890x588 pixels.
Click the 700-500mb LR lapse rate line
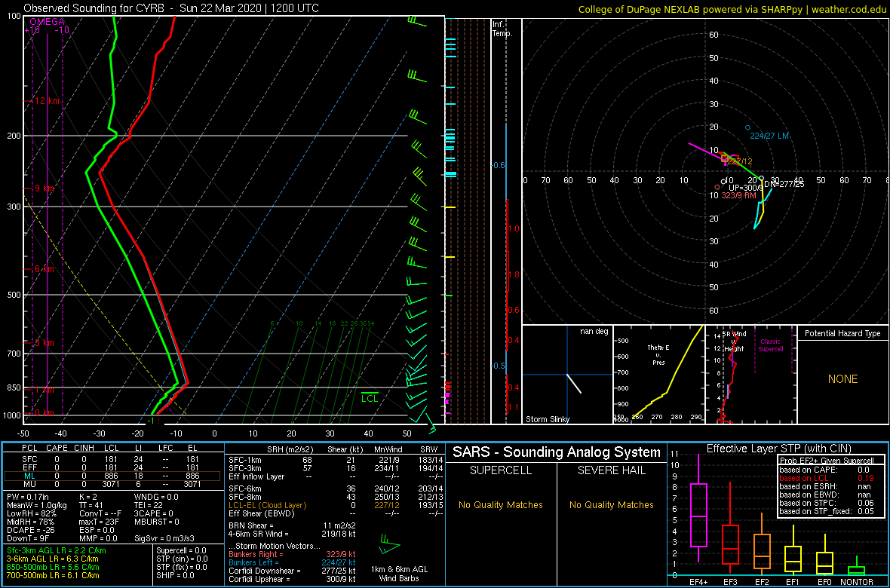[53, 575]
